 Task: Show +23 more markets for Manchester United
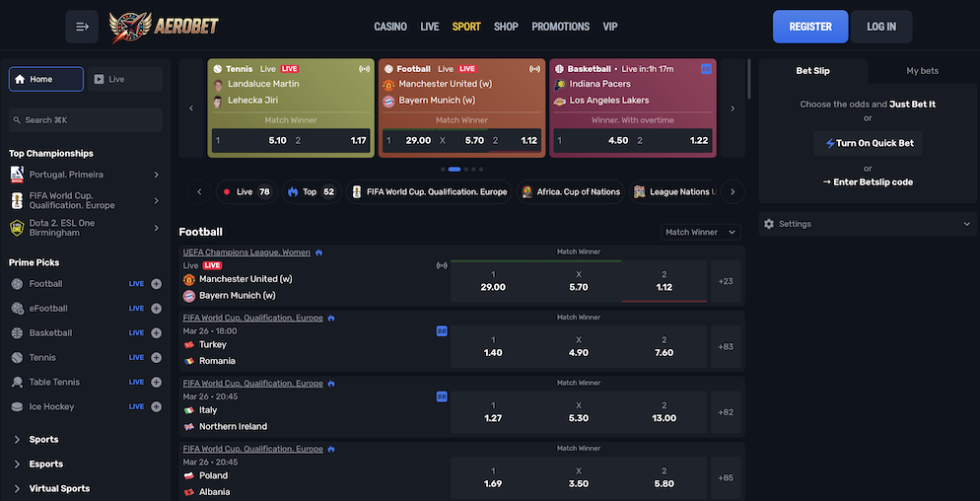(x=726, y=281)
